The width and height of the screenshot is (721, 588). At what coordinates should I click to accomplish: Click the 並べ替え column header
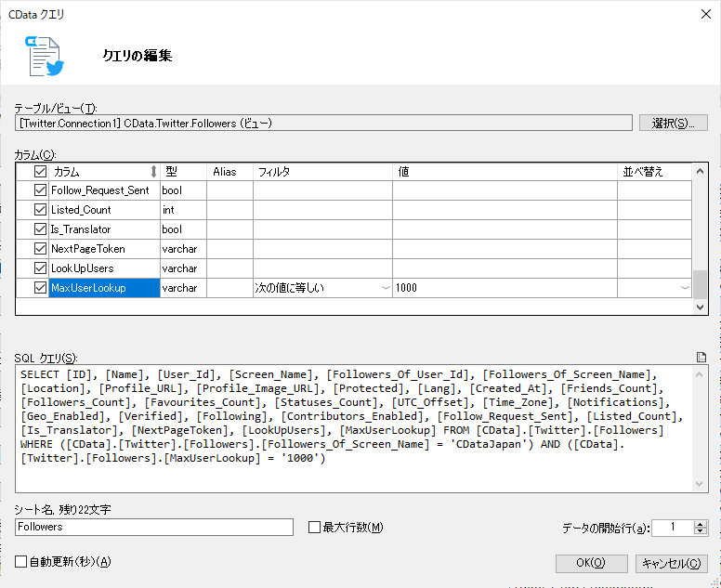click(x=654, y=172)
